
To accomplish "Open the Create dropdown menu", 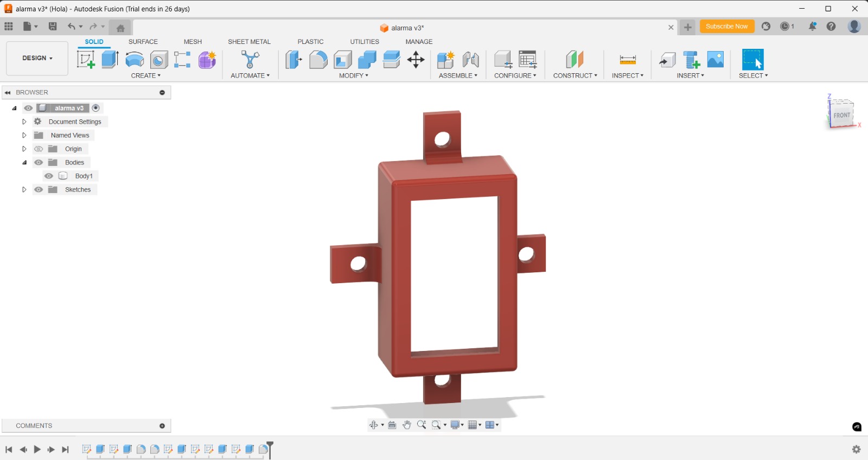I will 146,75.
